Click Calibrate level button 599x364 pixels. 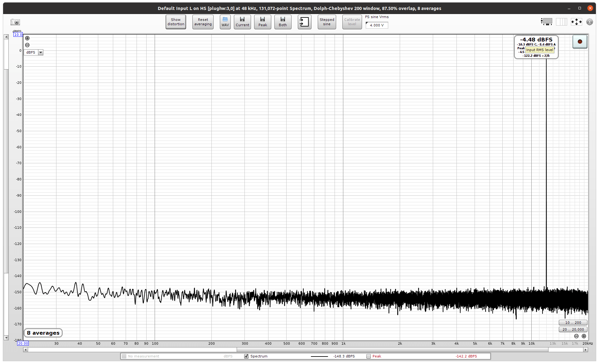pos(352,22)
